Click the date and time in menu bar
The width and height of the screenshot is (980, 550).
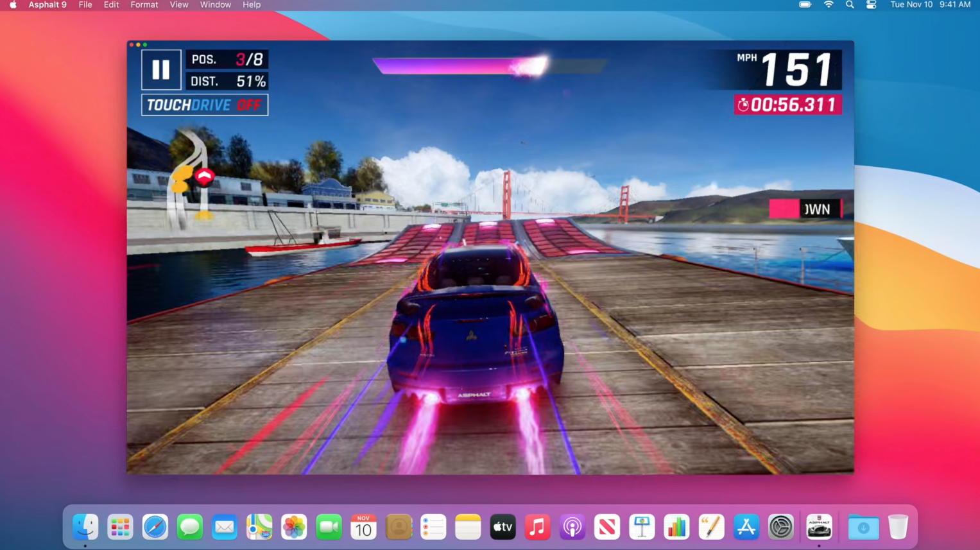click(931, 4)
